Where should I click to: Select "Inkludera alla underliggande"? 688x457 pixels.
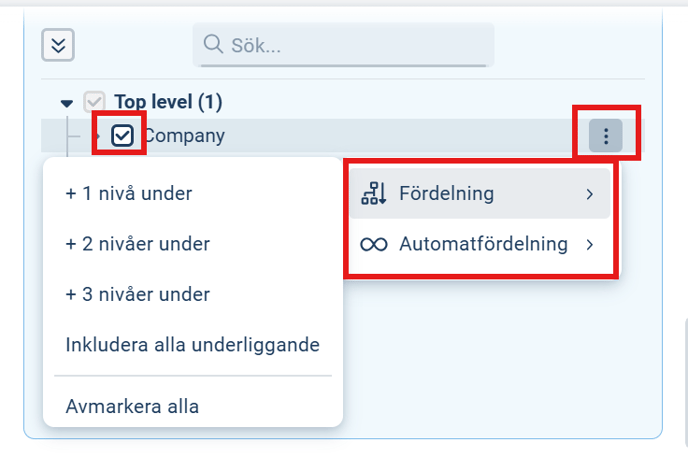coord(192,345)
